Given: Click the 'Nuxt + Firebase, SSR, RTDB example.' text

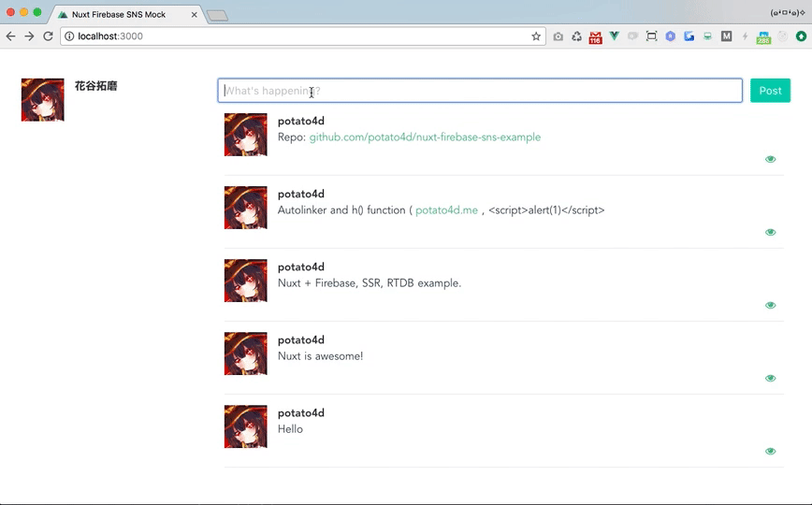Looking at the screenshot, I should 370,283.
